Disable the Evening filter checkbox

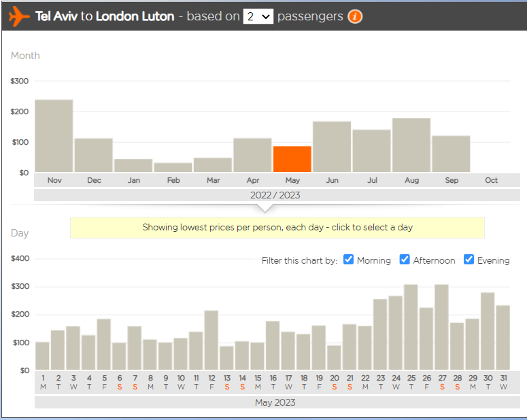pos(469,260)
